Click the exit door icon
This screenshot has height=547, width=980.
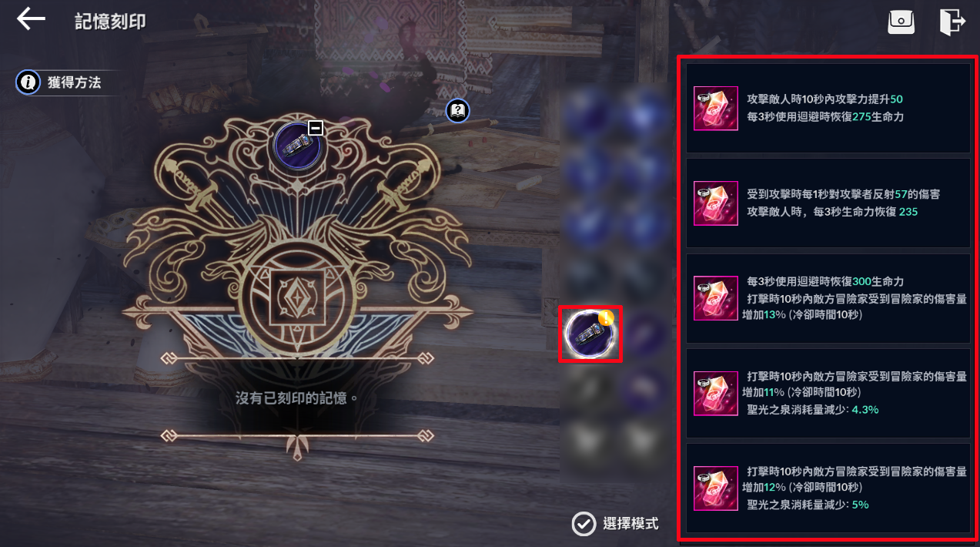pyautogui.click(x=952, y=22)
